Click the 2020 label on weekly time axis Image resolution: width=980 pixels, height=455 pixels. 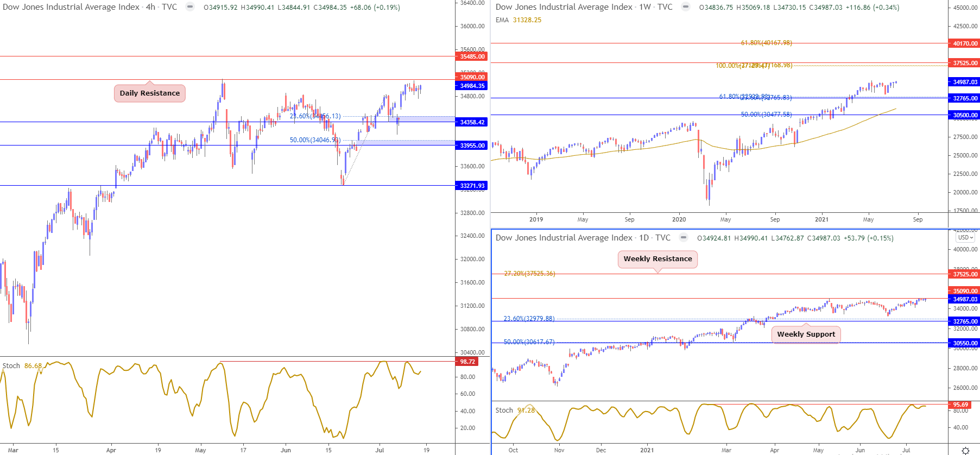[x=679, y=219]
